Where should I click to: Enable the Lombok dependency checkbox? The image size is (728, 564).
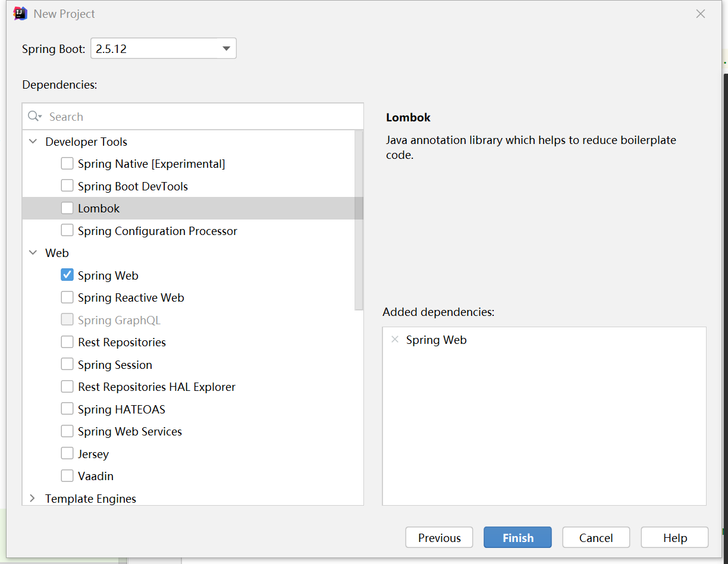tap(67, 208)
